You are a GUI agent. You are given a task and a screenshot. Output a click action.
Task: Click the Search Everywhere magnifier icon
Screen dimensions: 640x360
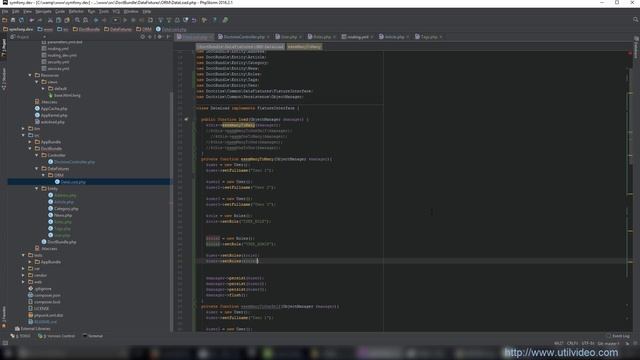(635, 20)
